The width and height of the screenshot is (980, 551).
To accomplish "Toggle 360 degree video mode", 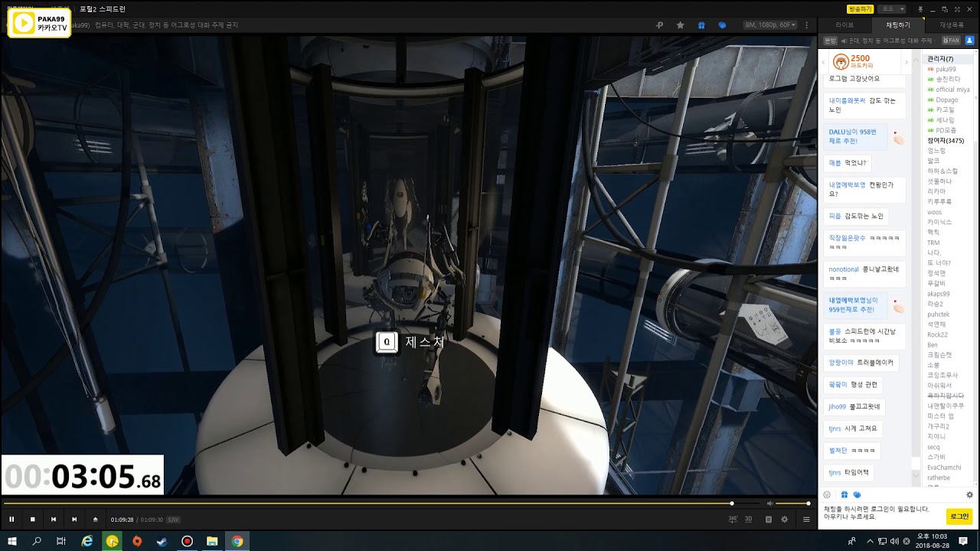I will point(733,519).
